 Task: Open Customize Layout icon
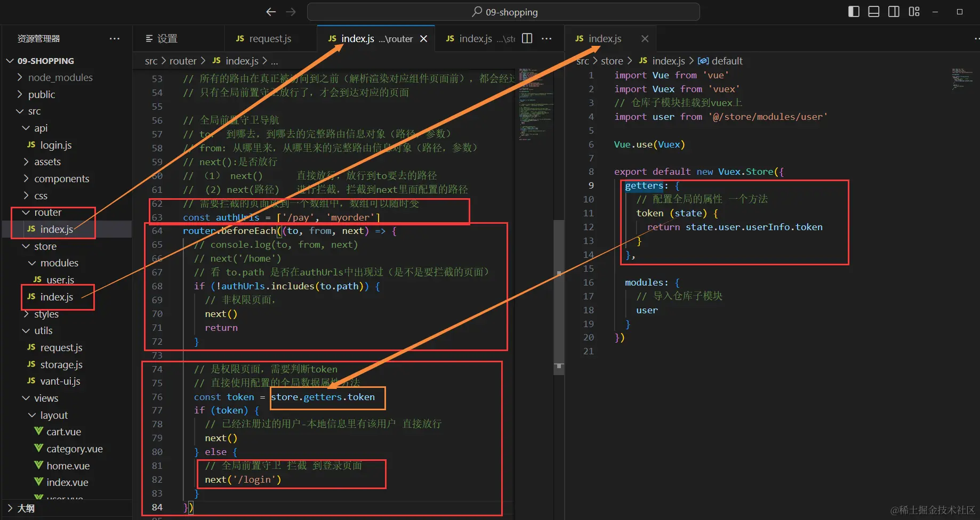[x=914, y=12]
